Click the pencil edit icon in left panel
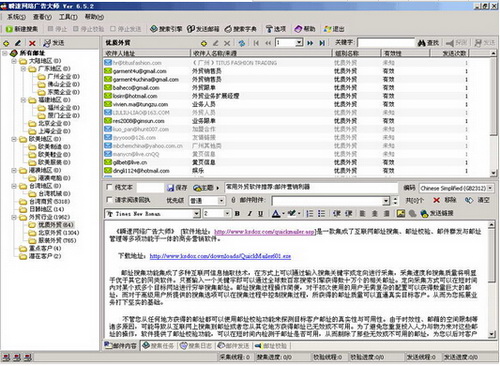The width and height of the screenshot is (500, 366). pyautogui.click(x=18, y=43)
